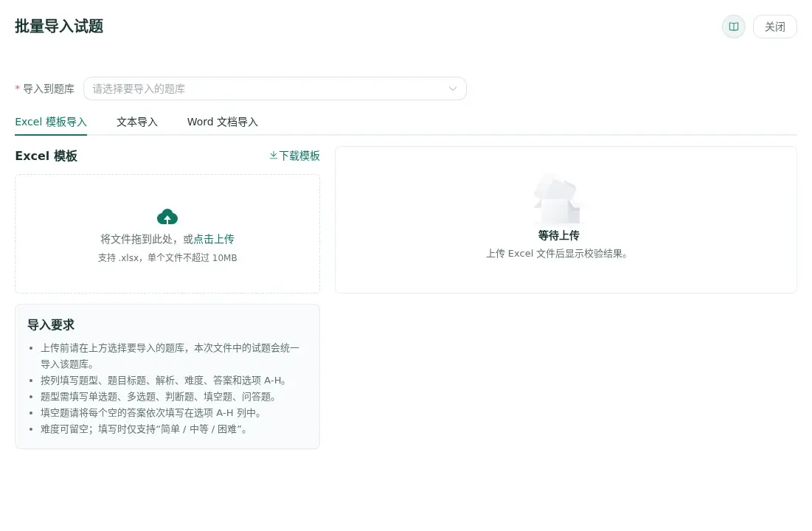This screenshot has height=531, width=812.
Task: Open the 导入到题库 question bank dropdown
Action: [275, 88]
